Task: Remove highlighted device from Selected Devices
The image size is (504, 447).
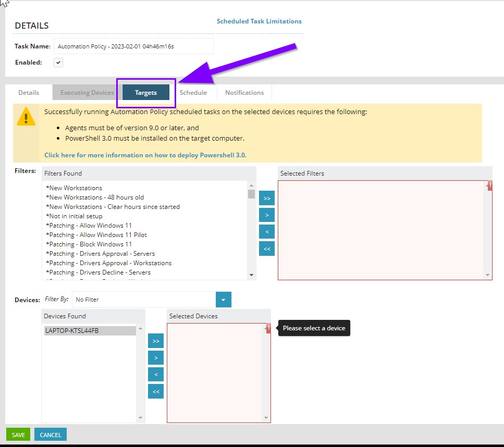Action: [x=156, y=375]
